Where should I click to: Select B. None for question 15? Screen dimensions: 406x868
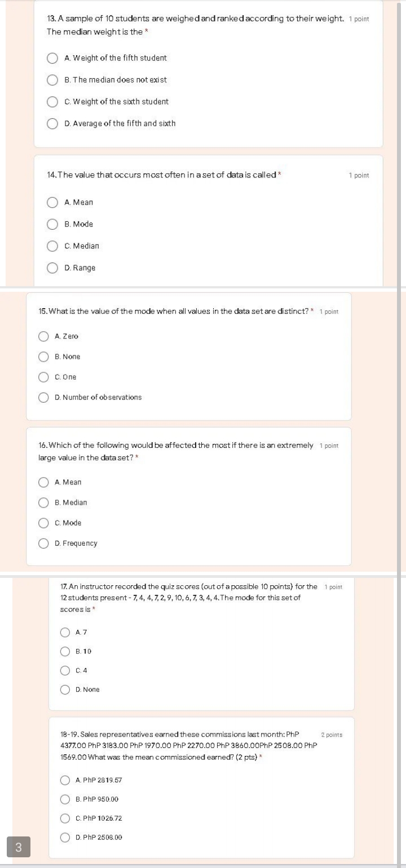point(43,357)
